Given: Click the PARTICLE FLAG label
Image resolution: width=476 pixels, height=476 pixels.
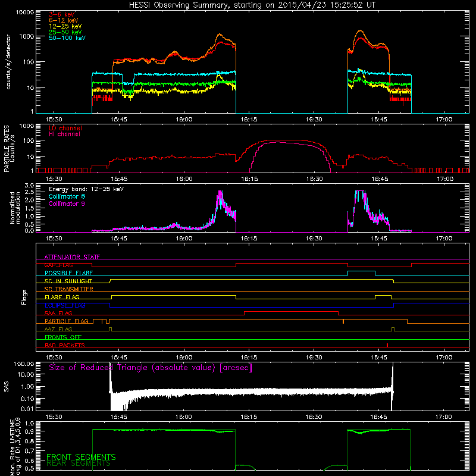Looking at the screenshot, I should [67, 321].
